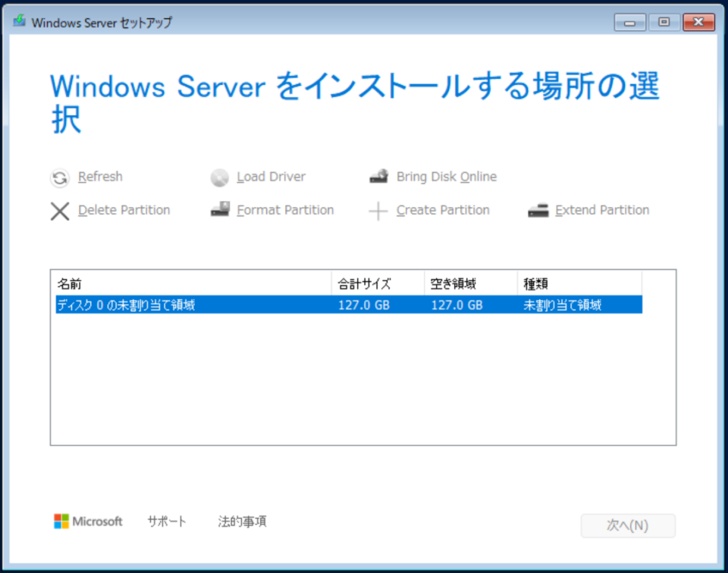Click the Format Partition link
The height and width of the screenshot is (573, 728).
(285, 210)
